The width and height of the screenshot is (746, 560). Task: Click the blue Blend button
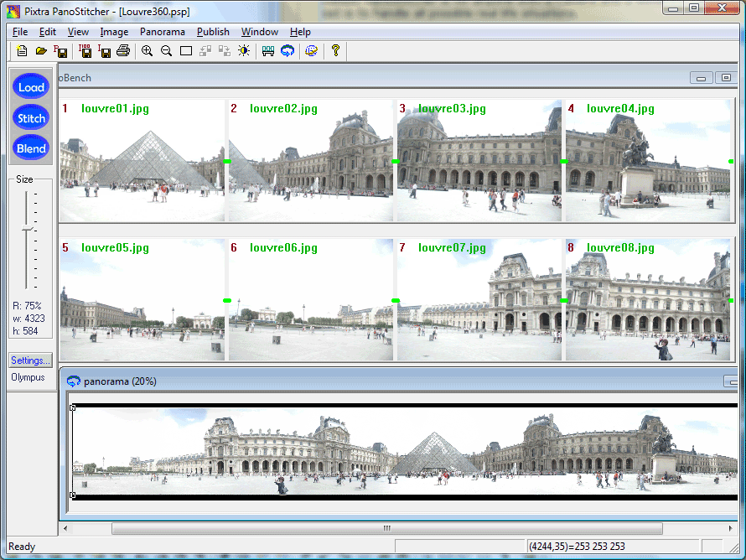(31, 148)
